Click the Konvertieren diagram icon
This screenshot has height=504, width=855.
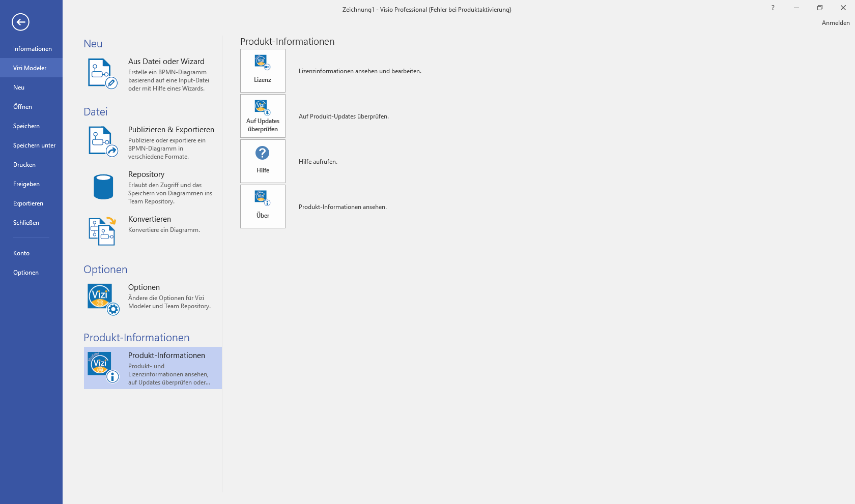pyautogui.click(x=103, y=231)
